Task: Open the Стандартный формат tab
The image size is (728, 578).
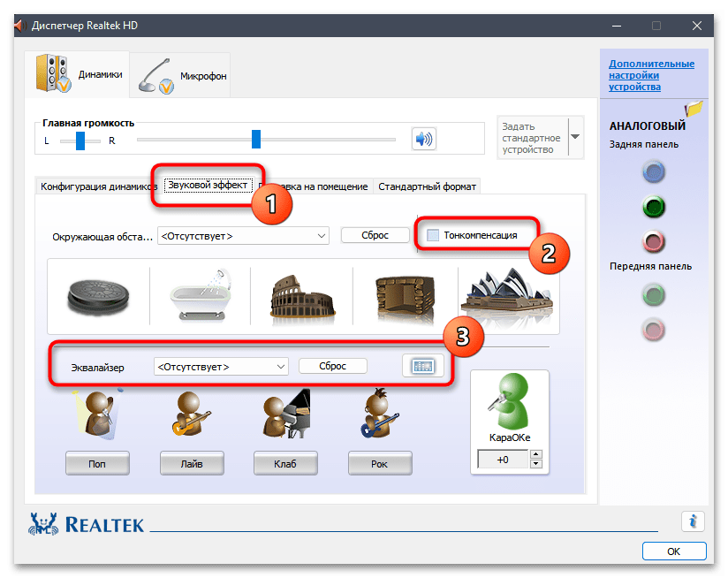Action: 427,186
